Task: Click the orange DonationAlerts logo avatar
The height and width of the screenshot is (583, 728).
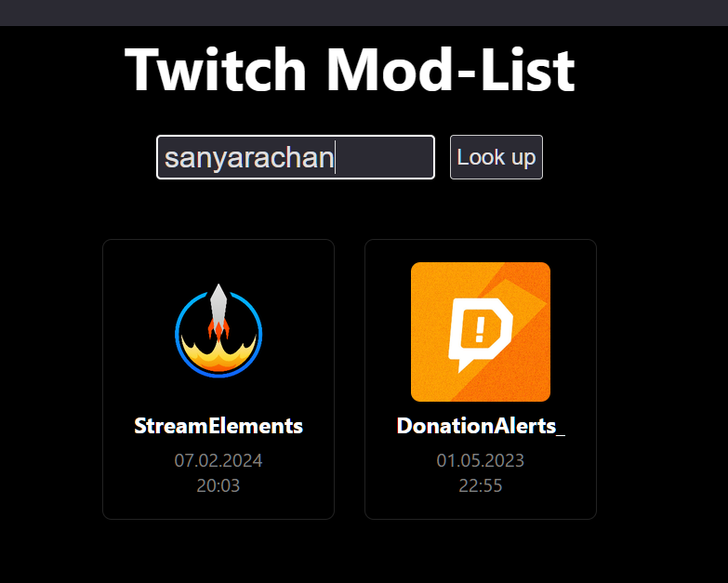Action: point(481,331)
